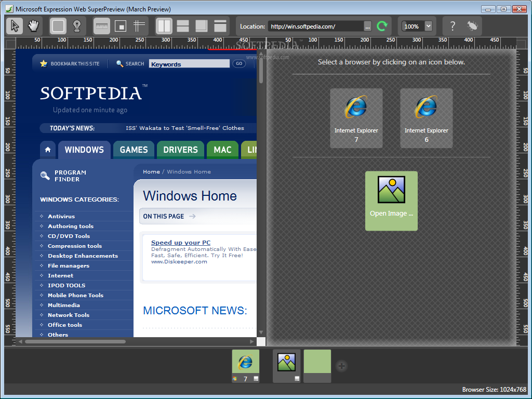
Task: Open the GAMES tab
Action: (134, 150)
